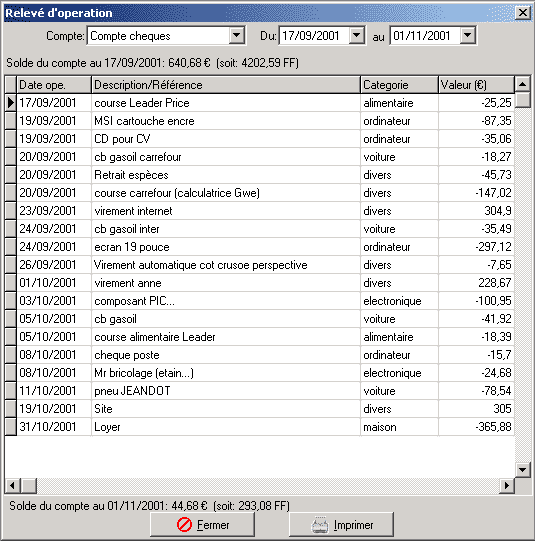Click the Valeur (€) column header
The width and height of the screenshot is (535, 541).
476,85
